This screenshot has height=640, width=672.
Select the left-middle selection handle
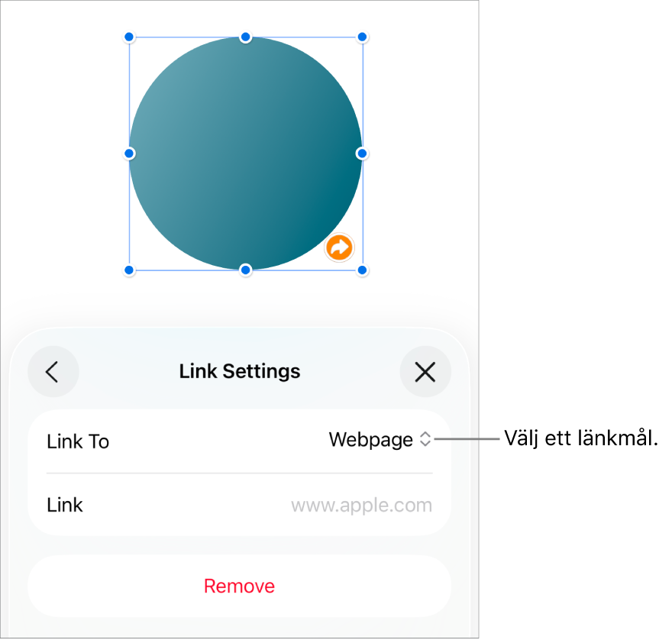129,154
